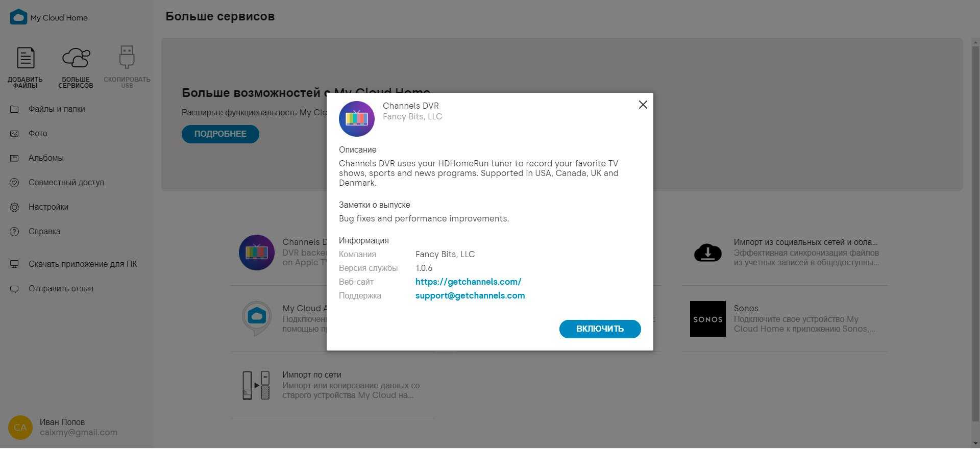980x450 pixels.
Task: Click the Channels DVR app icon in dialog
Action: [357, 119]
